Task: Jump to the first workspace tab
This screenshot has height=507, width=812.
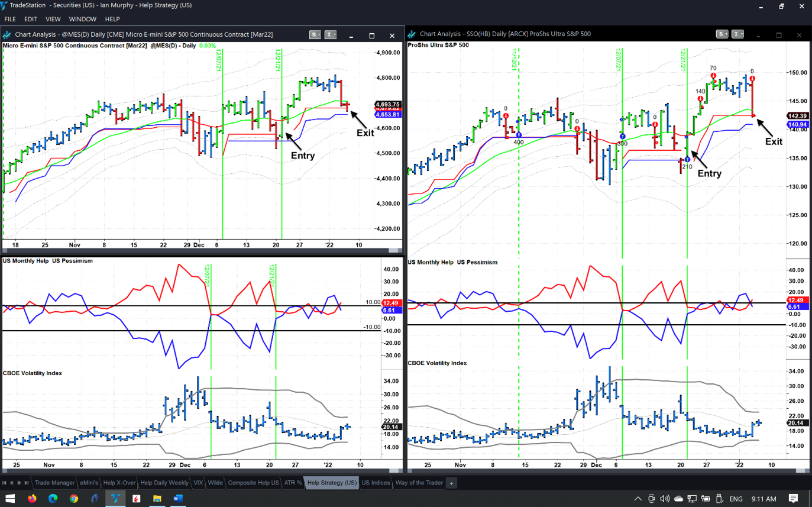Action: 4,483
